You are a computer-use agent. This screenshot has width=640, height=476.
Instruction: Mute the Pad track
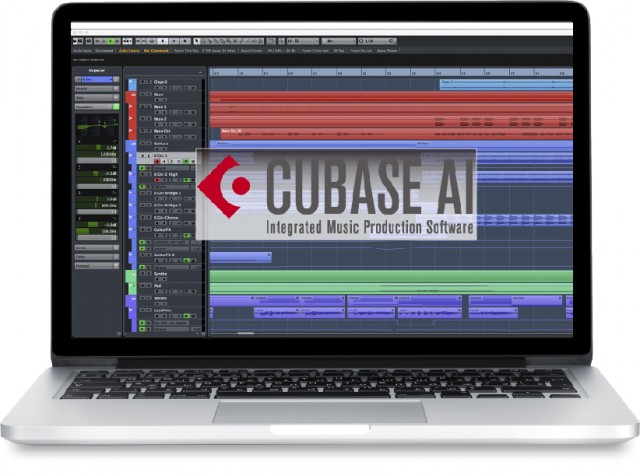pyautogui.click(x=143, y=286)
